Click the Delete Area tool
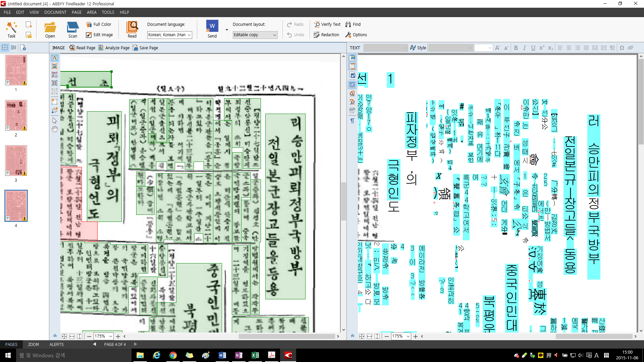The image size is (644, 362). pyautogui.click(x=54, y=102)
